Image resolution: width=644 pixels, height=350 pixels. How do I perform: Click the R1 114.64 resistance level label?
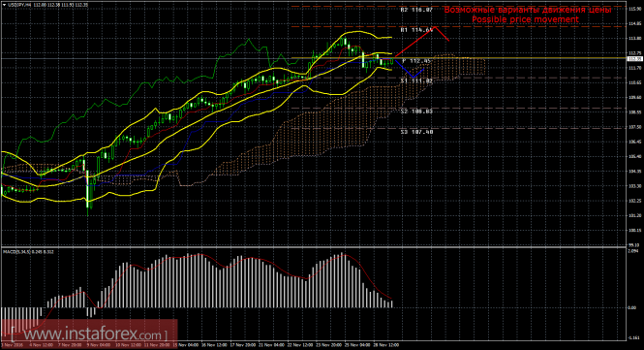(416, 30)
